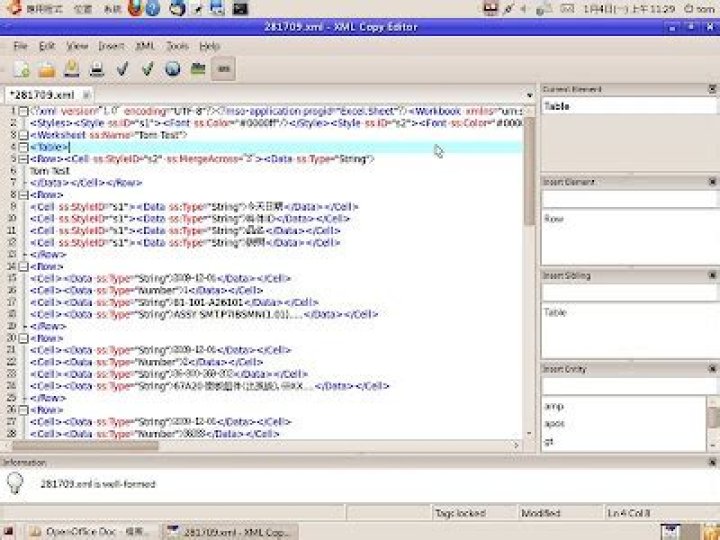Click line 6 text Tom Test
The width and height of the screenshot is (720, 540).
[x=50, y=171]
